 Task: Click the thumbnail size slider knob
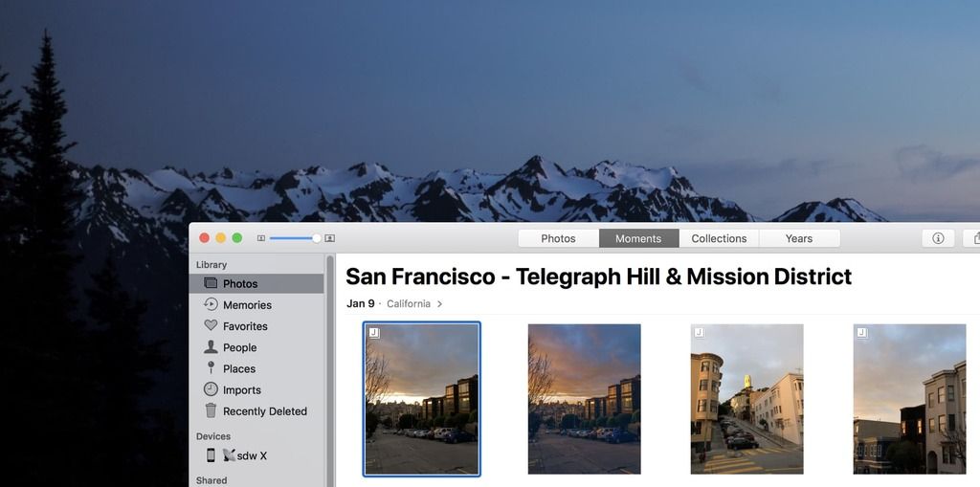tap(317, 238)
